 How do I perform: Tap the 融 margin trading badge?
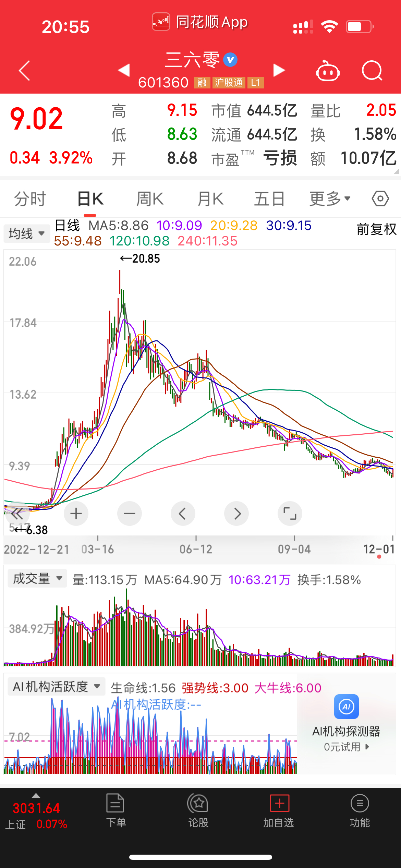[202, 83]
